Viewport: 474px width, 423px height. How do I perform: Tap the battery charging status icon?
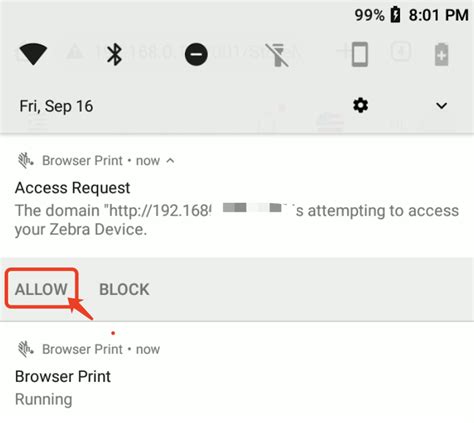395,15
